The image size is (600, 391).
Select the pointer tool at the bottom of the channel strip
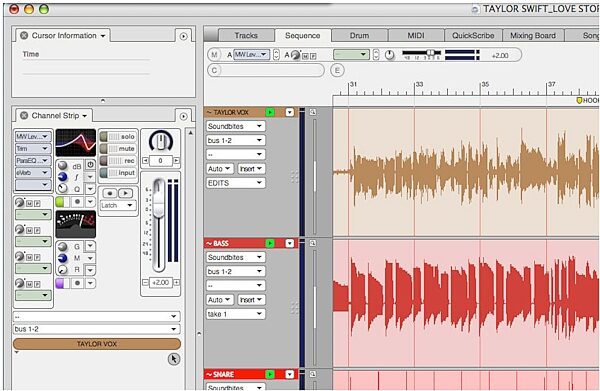(174, 359)
